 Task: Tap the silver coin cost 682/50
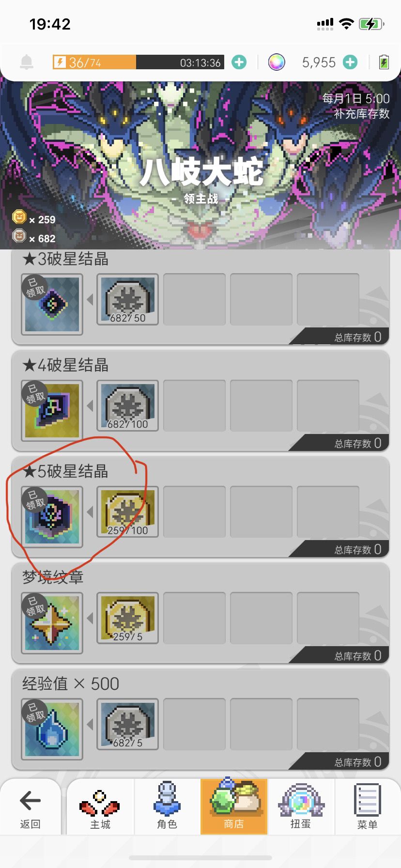(128, 299)
